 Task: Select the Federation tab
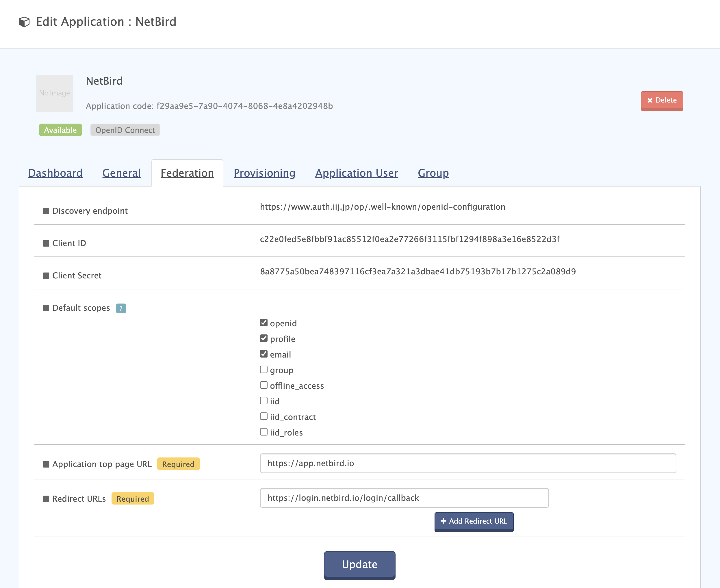[188, 173]
